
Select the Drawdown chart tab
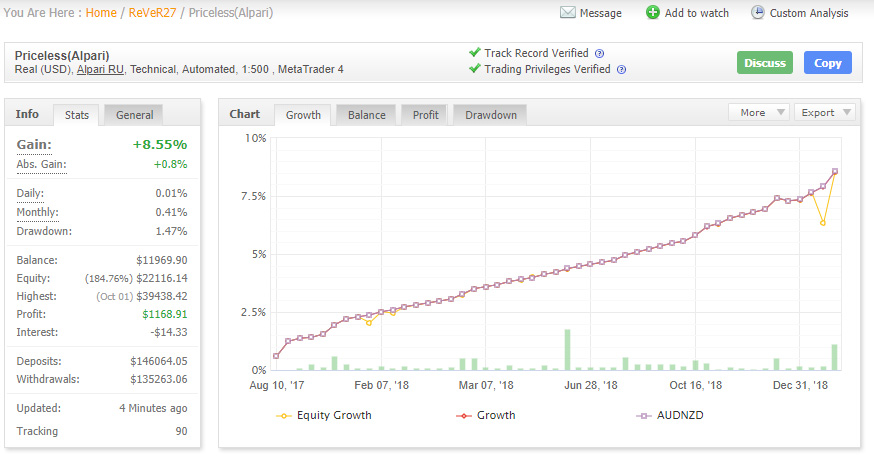coord(491,115)
